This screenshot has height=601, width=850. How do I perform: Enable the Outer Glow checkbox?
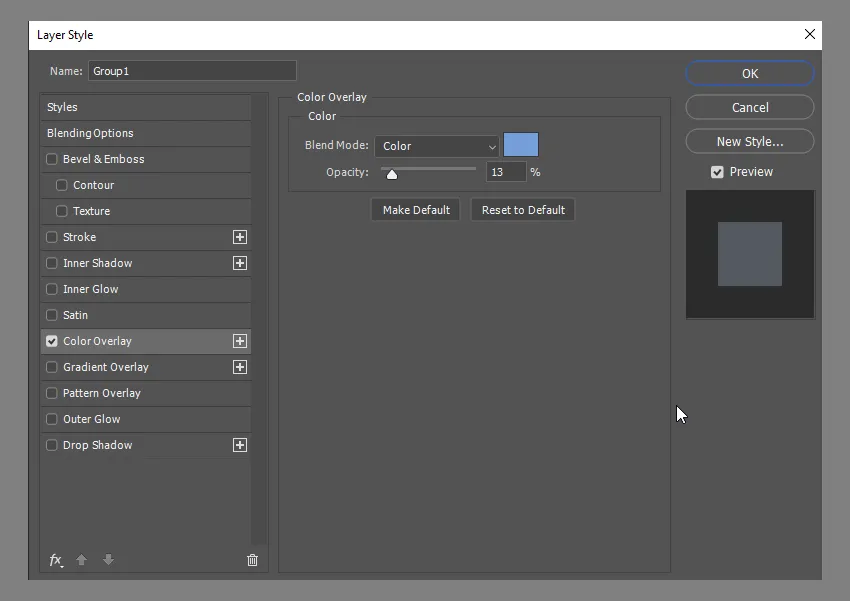click(52, 419)
